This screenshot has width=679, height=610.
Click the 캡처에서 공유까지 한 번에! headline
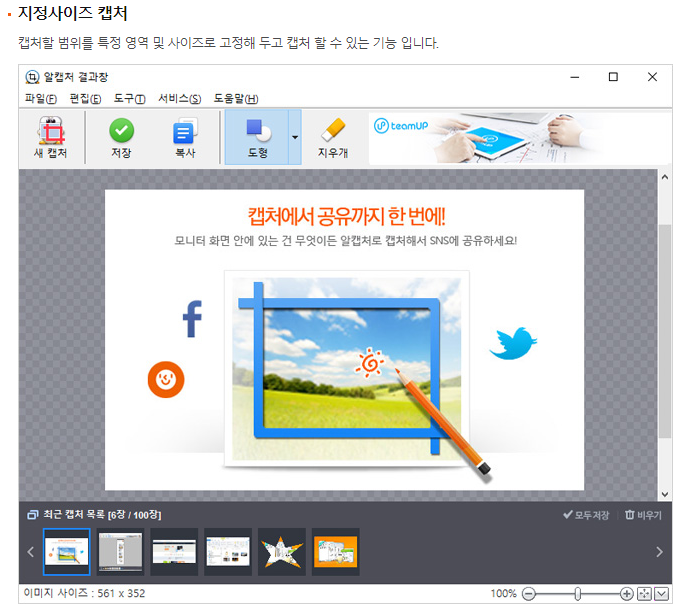click(x=346, y=216)
